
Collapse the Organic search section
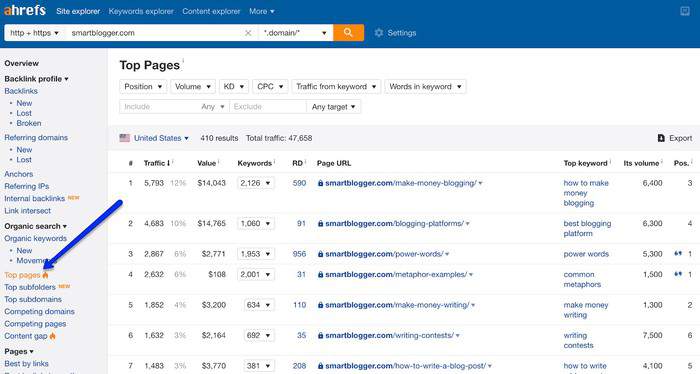tap(35, 226)
